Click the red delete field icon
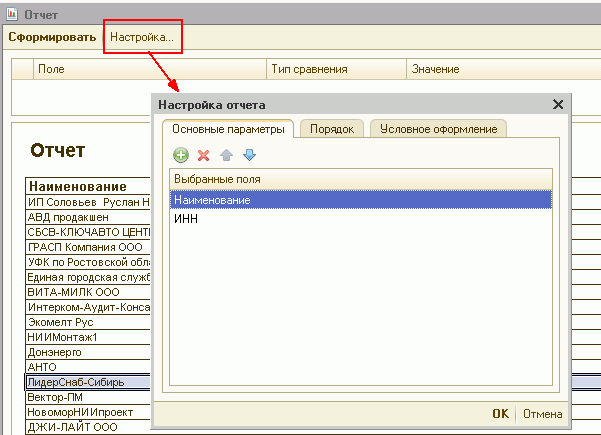The image size is (601, 435). coord(204,155)
